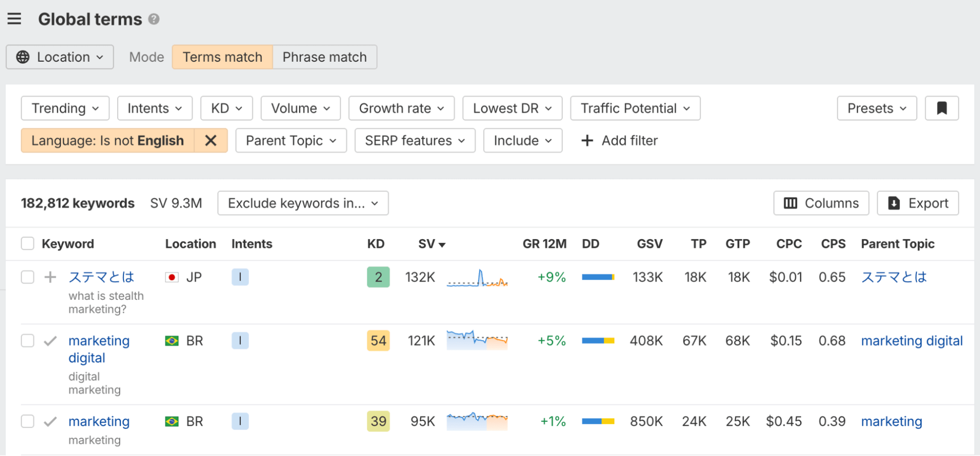Viewport: 980px width, 456px height.
Task: Toggle the select-all keywords checkbox
Action: [x=27, y=244]
